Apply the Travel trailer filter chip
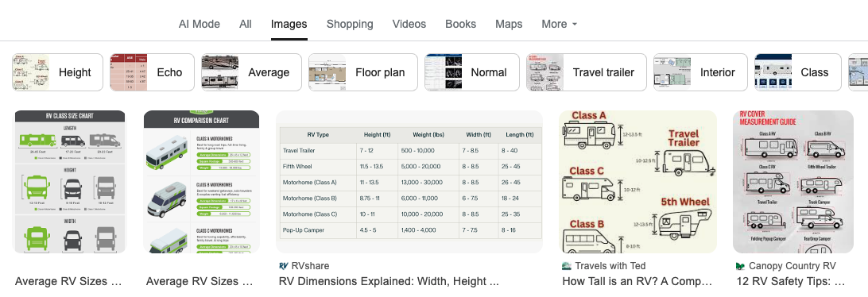The image size is (868, 297). [587, 72]
